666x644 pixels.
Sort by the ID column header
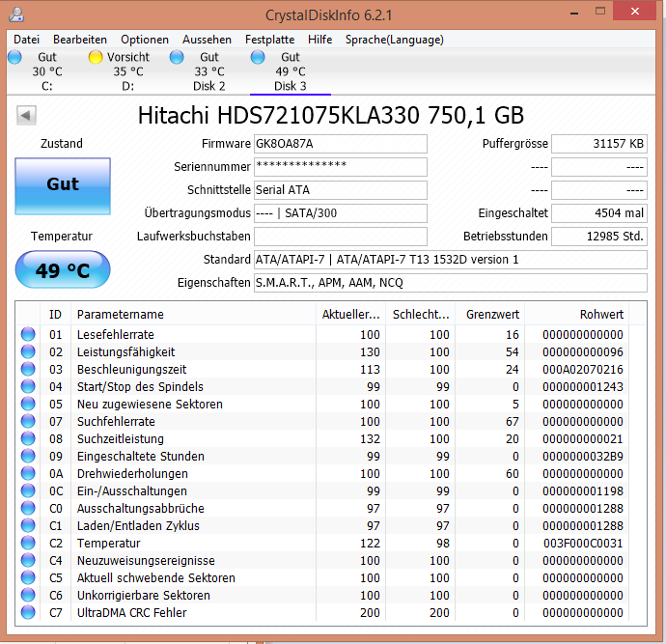coord(56,315)
